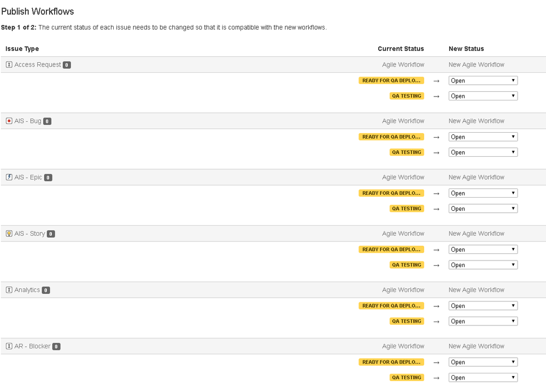Open the QA Testing status dropdown under AIS - Bug
Image resolution: width=546 pixels, height=392 pixels.
483,152
